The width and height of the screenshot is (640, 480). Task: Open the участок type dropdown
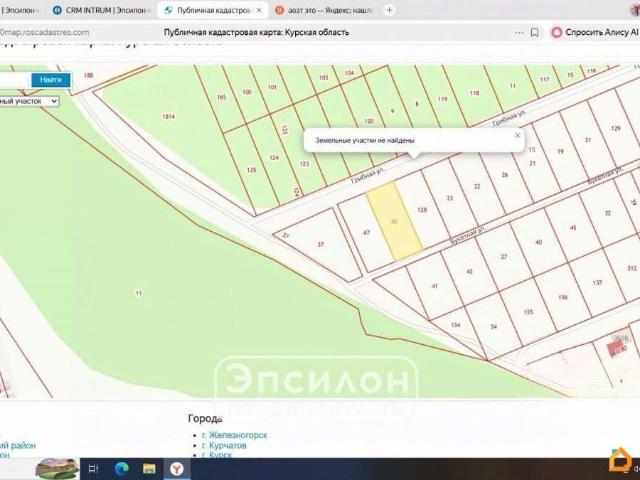click(29, 101)
